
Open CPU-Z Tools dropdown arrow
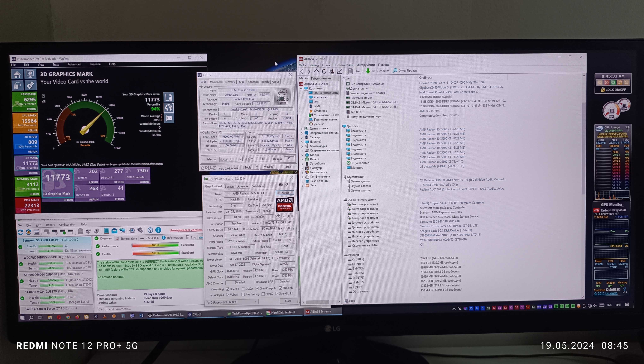[x=257, y=167]
